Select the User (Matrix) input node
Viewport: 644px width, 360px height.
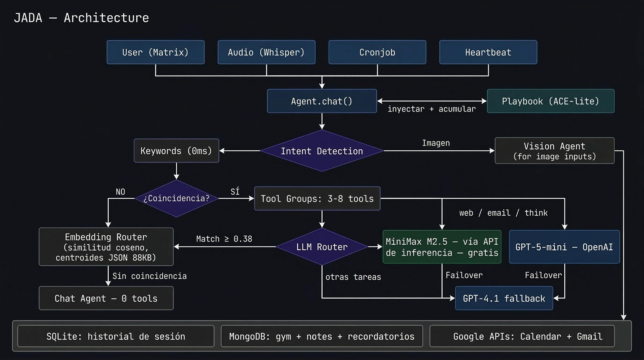click(155, 52)
